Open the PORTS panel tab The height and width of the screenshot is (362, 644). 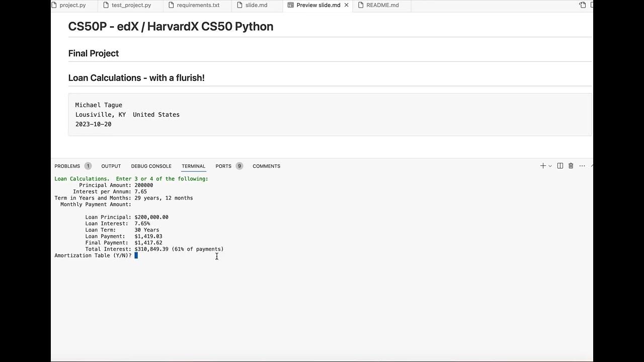click(x=223, y=166)
